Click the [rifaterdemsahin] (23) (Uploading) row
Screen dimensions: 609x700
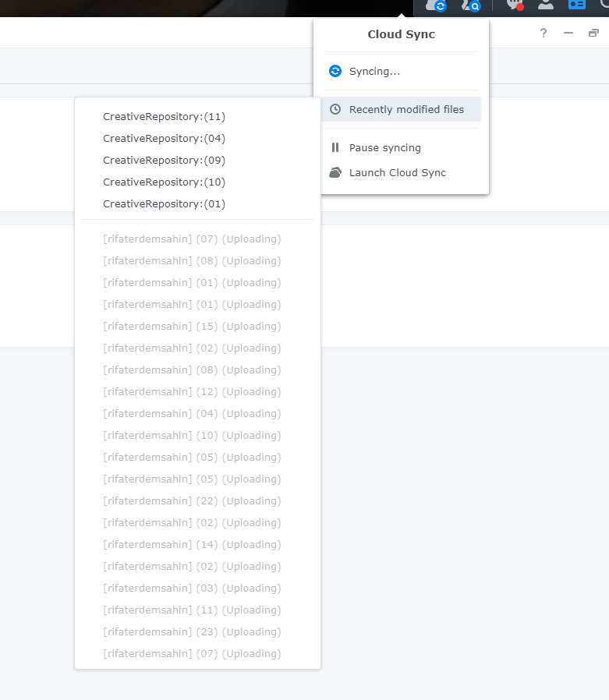coord(197,632)
